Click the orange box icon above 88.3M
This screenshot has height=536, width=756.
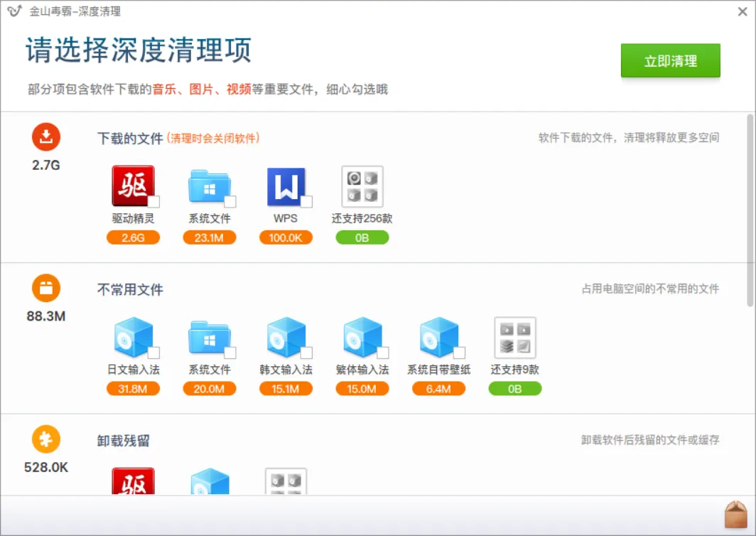[x=46, y=288]
